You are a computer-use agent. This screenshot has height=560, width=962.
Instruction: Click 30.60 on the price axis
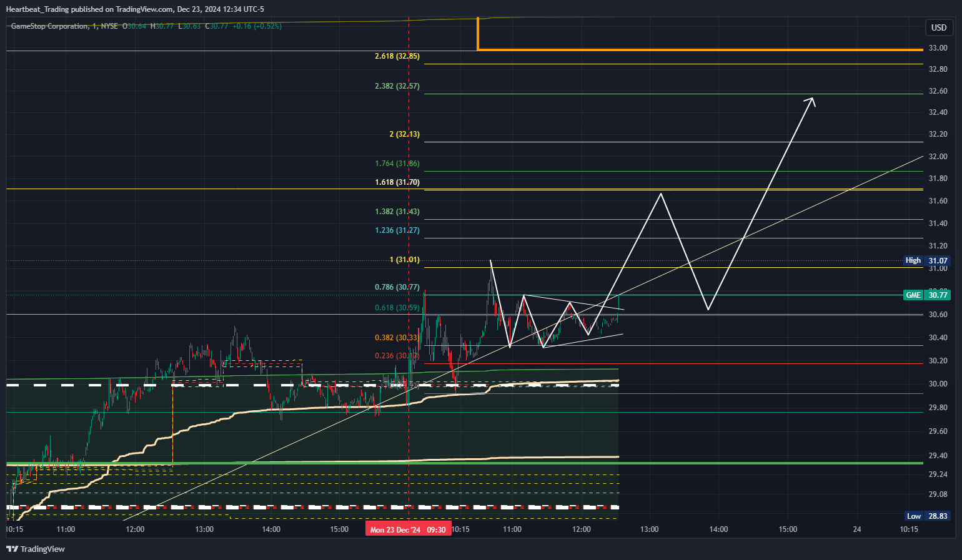[938, 315]
